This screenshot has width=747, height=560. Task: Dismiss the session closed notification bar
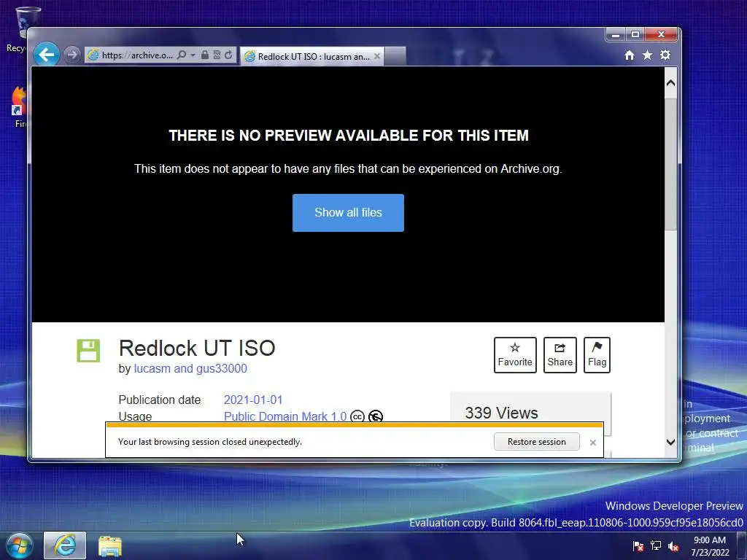tap(592, 443)
